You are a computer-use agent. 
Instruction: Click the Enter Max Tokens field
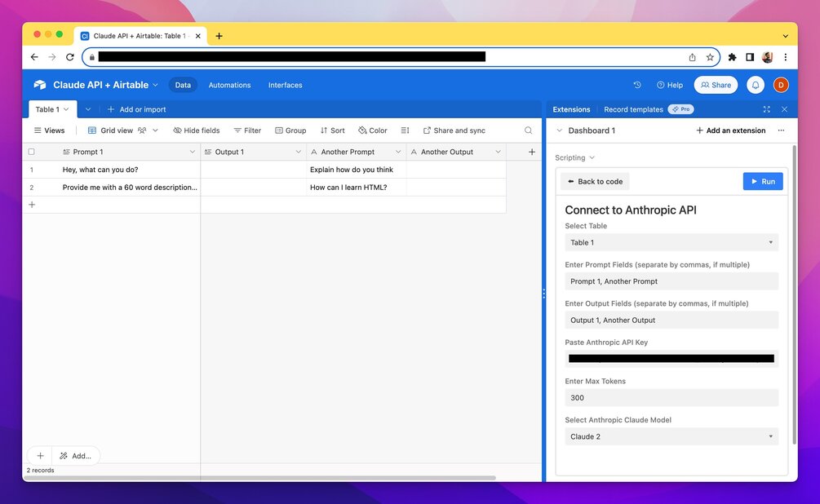[x=671, y=397]
